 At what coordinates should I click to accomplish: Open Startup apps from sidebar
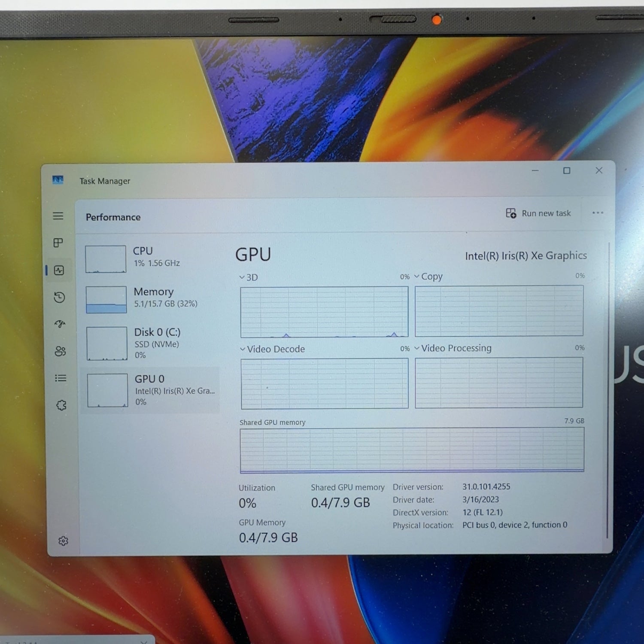coord(60,324)
